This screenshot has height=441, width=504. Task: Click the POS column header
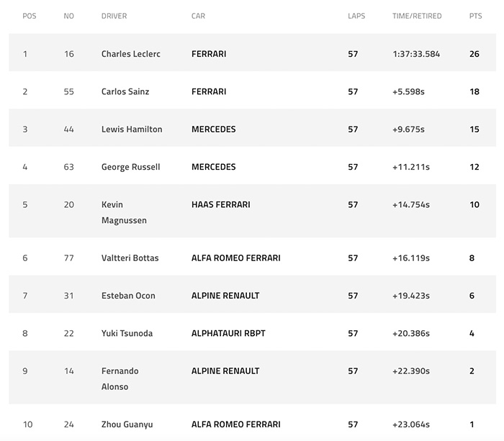30,16
